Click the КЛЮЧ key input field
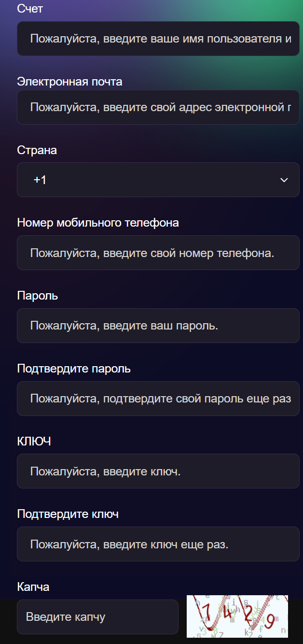This screenshot has width=303, height=644. click(x=158, y=471)
